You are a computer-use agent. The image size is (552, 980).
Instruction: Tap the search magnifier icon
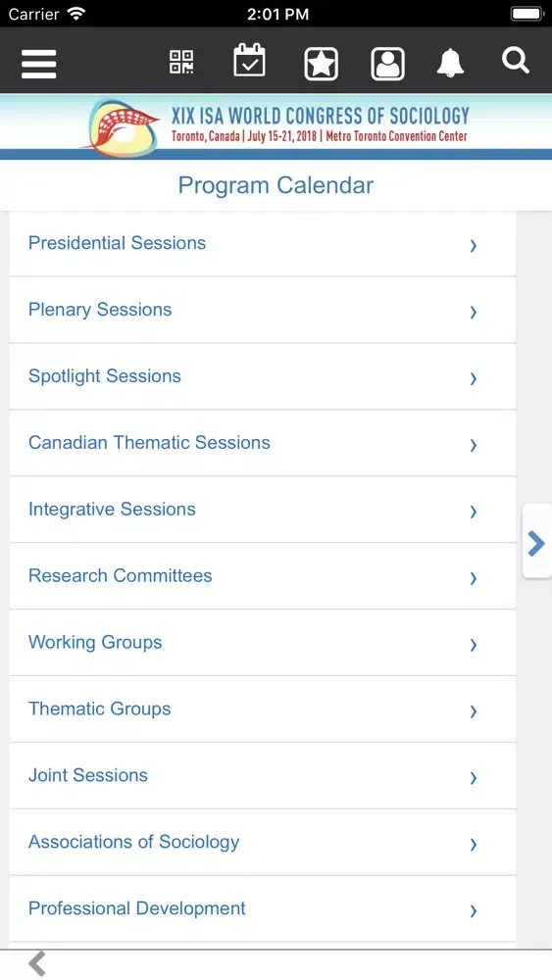click(516, 61)
